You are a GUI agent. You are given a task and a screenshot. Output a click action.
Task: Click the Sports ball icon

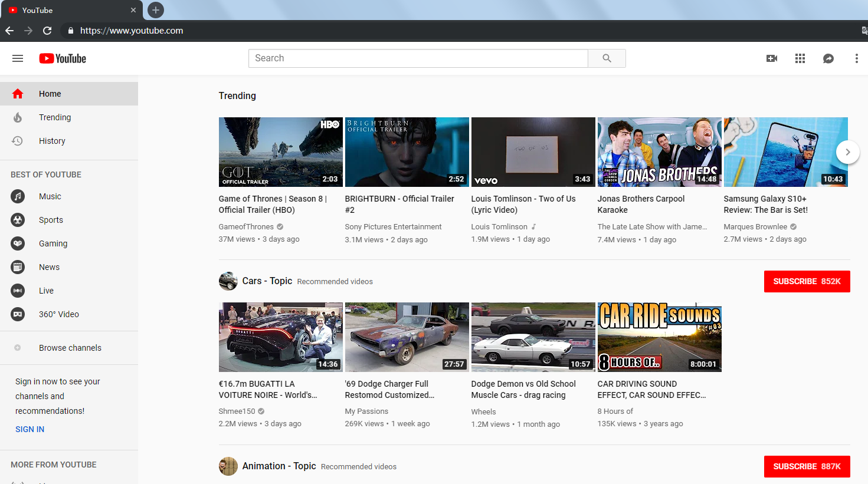pos(18,220)
